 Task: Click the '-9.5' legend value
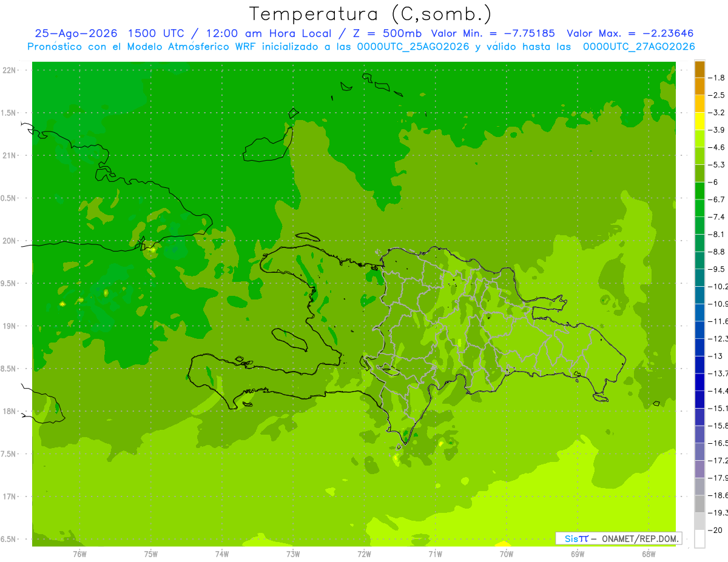tap(716, 269)
